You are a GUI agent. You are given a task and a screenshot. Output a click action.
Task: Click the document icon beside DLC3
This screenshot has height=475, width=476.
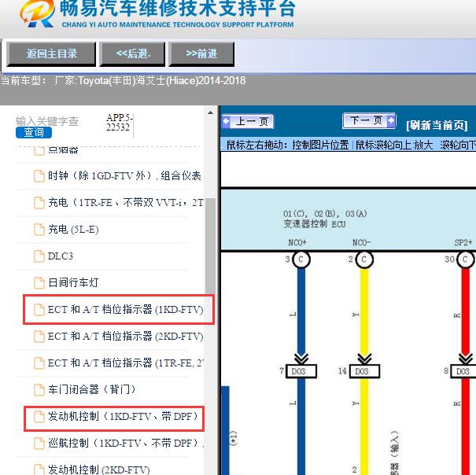(x=39, y=256)
